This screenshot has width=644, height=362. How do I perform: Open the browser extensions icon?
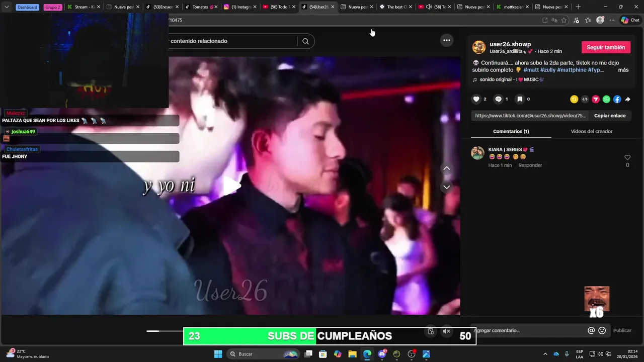[x=576, y=20]
